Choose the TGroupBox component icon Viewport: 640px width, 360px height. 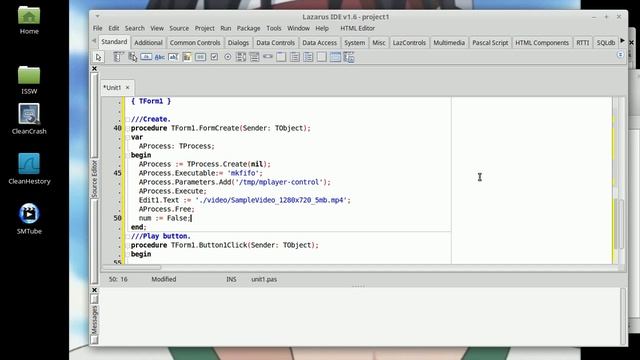pyautogui.click(x=281, y=57)
